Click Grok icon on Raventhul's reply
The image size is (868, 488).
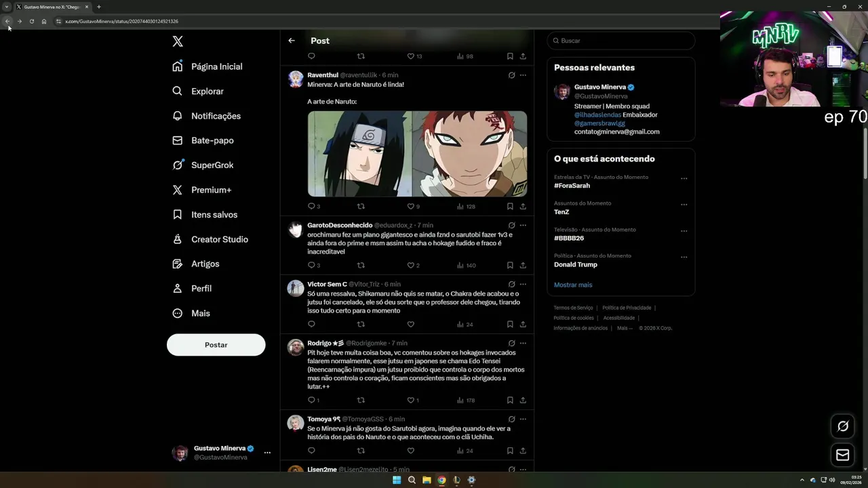point(511,75)
